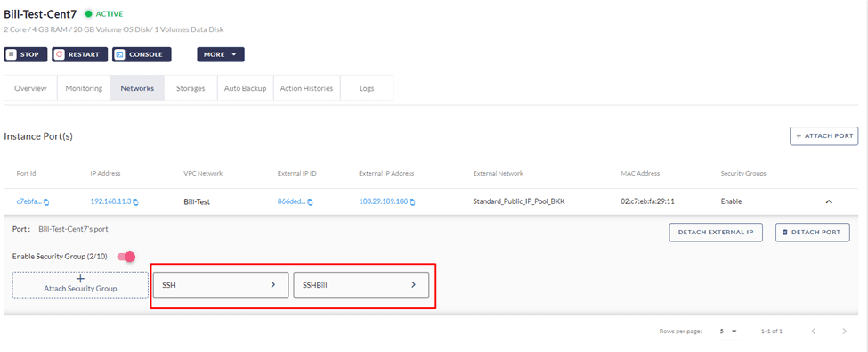Click DETACH EXTERNAL IP button
Viewport: 868px width, 352px height.
716,233
